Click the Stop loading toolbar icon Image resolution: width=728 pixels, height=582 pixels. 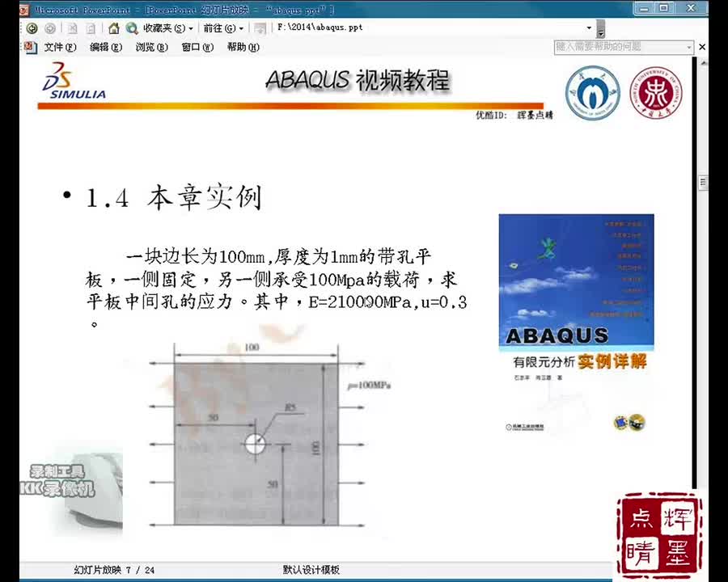click(73, 29)
